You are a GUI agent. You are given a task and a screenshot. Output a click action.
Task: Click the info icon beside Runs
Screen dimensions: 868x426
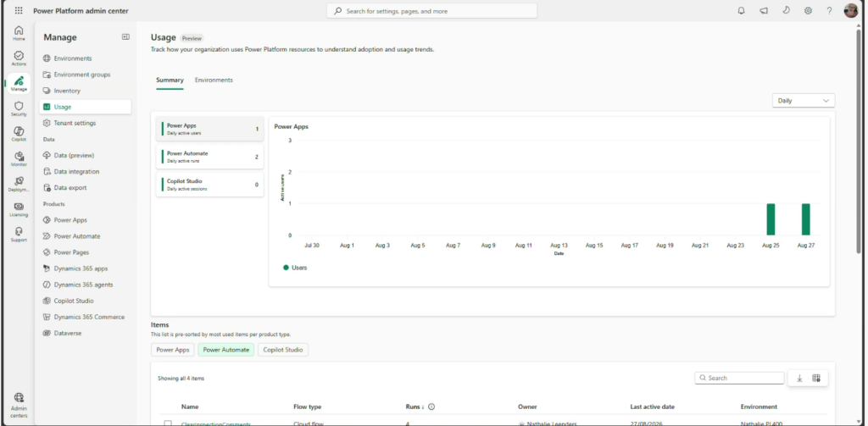tap(431, 407)
